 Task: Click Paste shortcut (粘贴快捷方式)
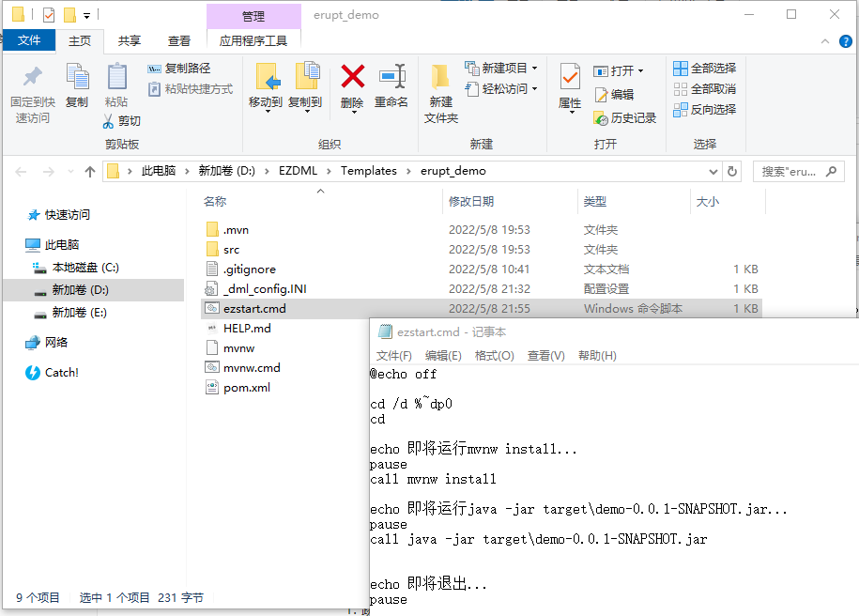point(190,89)
